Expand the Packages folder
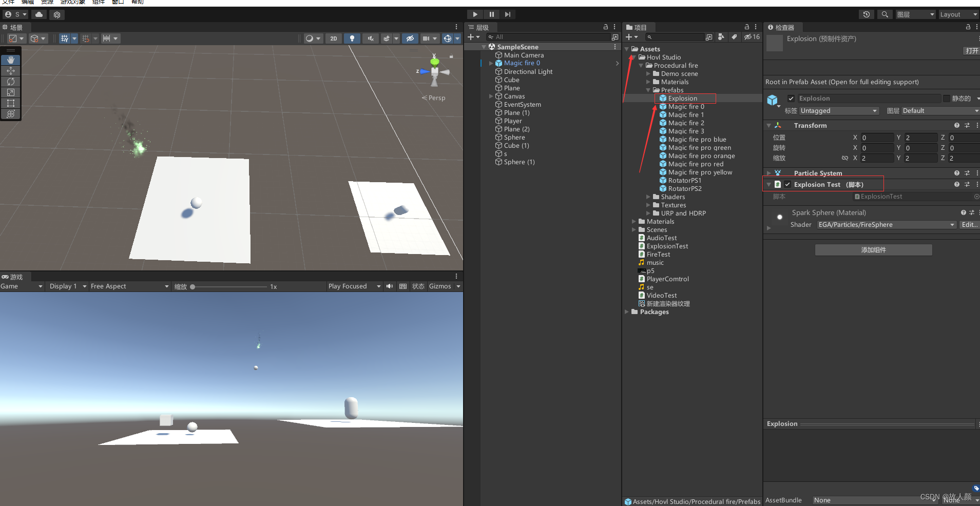 tap(627, 312)
